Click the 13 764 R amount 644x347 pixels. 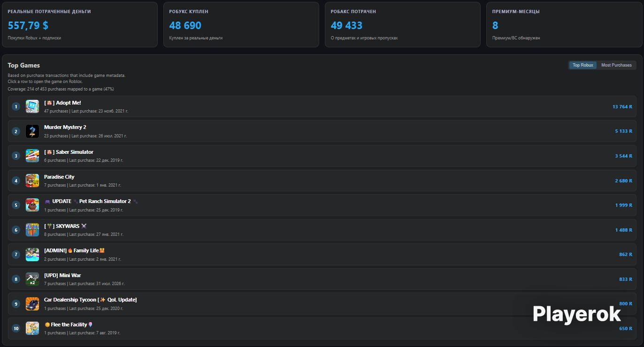(622, 107)
